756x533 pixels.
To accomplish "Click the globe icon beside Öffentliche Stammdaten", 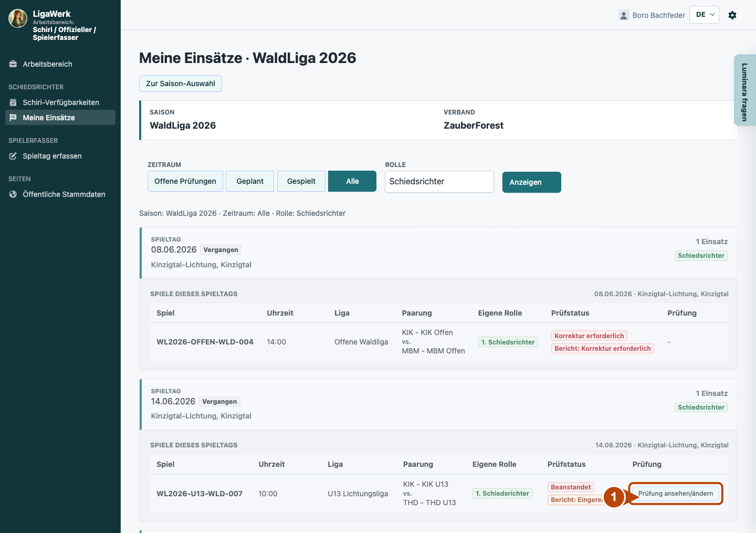I will tap(13, 194).
